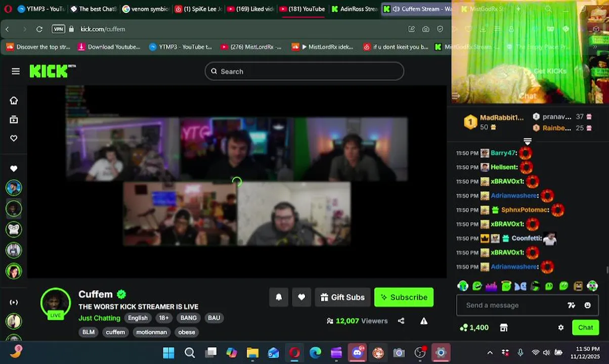Image resolution: width=609 pixels, height=364 pixels.
Task: Open the Browse icon in the Kick sidebar
Action: click(14, 119)
